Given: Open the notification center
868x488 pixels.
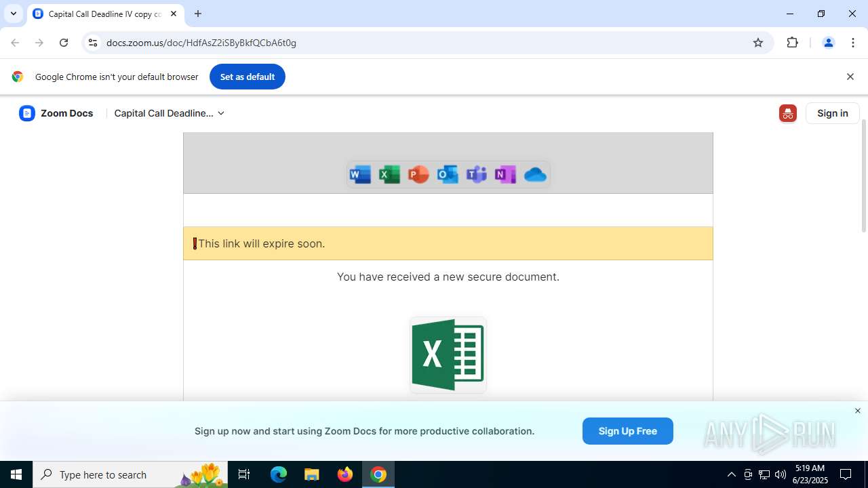Looking at the screenshot, I should pos(846,474).
